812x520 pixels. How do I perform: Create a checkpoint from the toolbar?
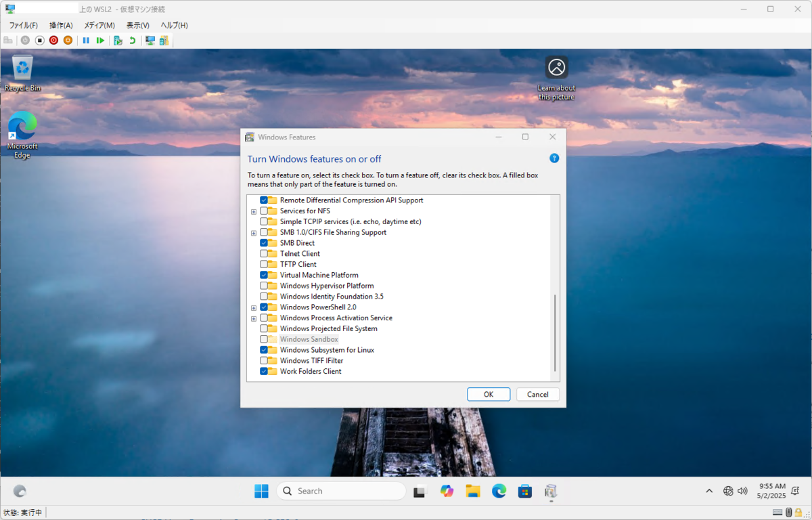[118, 41]
